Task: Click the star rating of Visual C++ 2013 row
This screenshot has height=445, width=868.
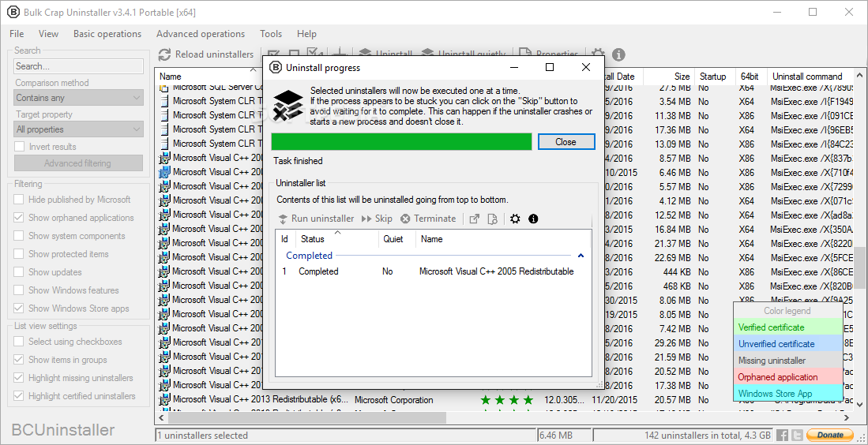Action: [x=507, y=399]
